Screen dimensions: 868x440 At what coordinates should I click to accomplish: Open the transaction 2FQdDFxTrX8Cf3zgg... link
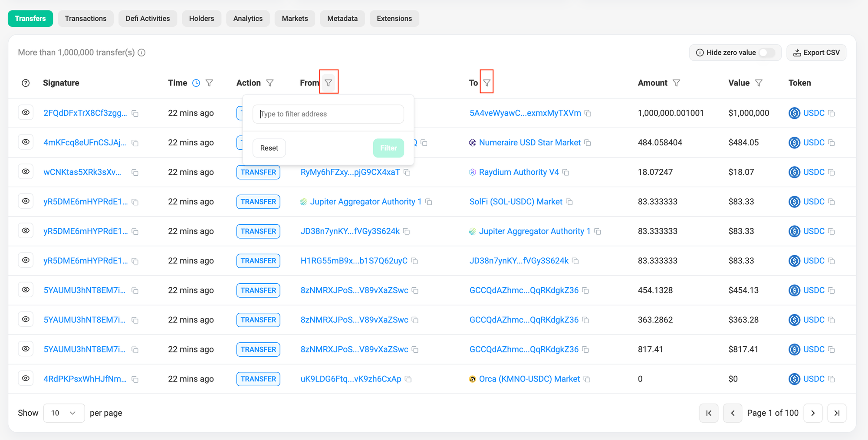(x=85, y=113)
